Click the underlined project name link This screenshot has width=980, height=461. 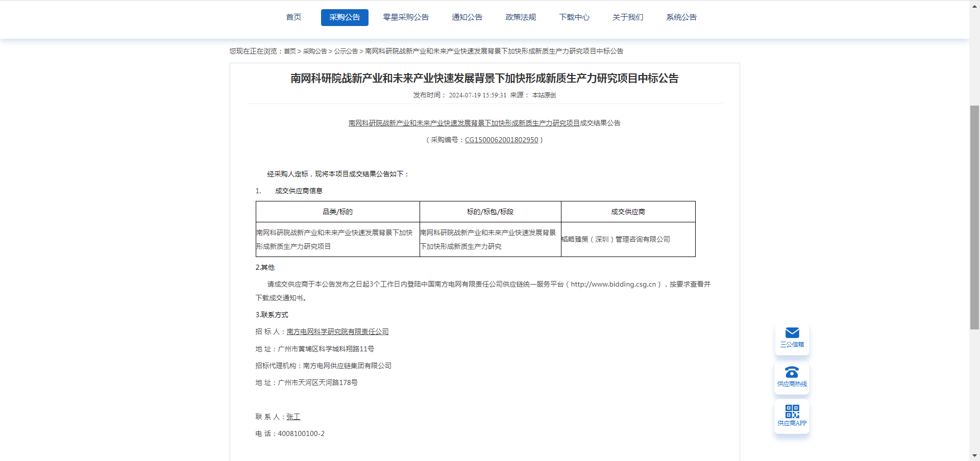click(x=464, y=123)
